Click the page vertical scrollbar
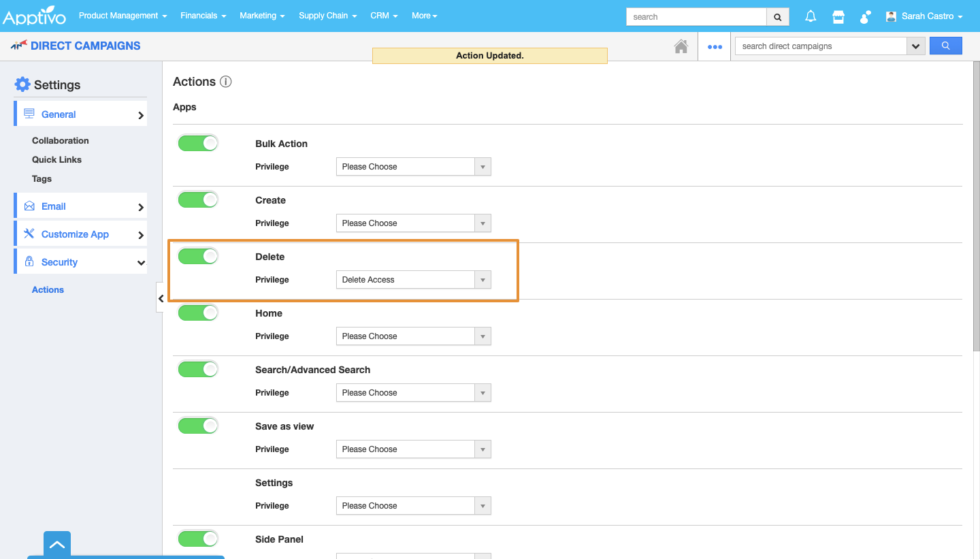Screen dimensions: 980x559 click(975, 204)
